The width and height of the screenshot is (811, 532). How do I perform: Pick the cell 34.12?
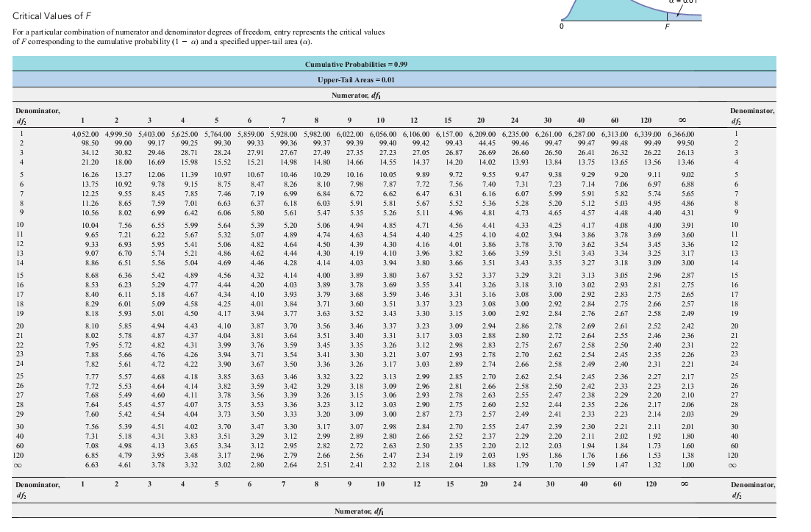pos(90,153)
